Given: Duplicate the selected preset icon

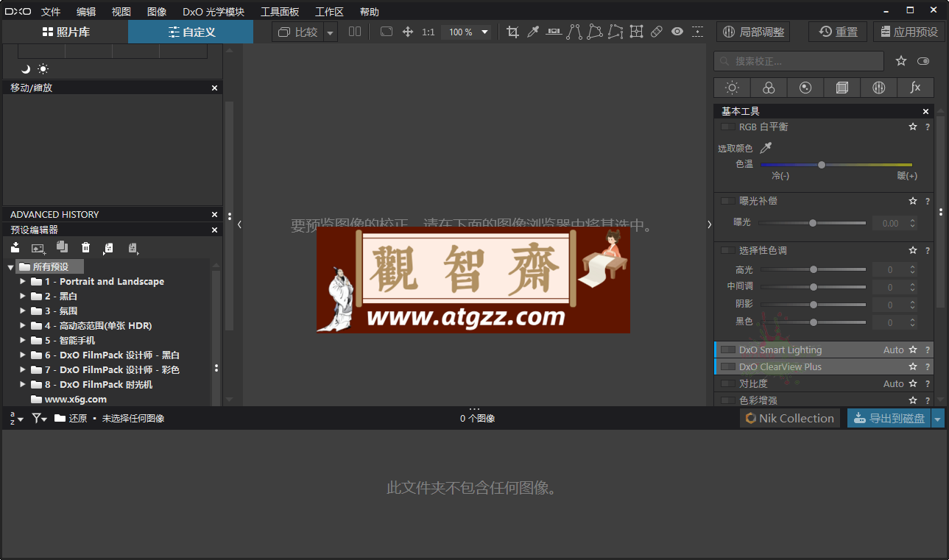Looking at the screenshot, I should tap(62, 247).
